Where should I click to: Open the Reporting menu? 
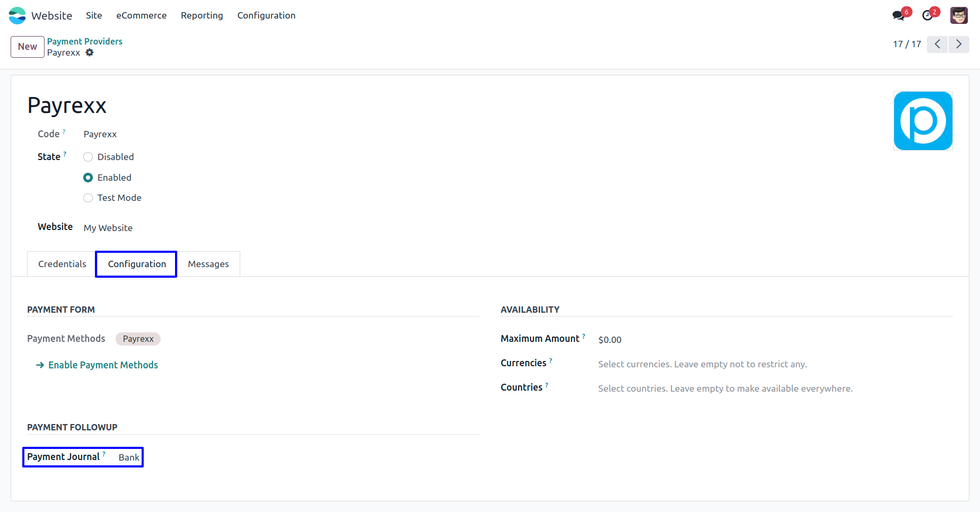[x=202, y=15]
